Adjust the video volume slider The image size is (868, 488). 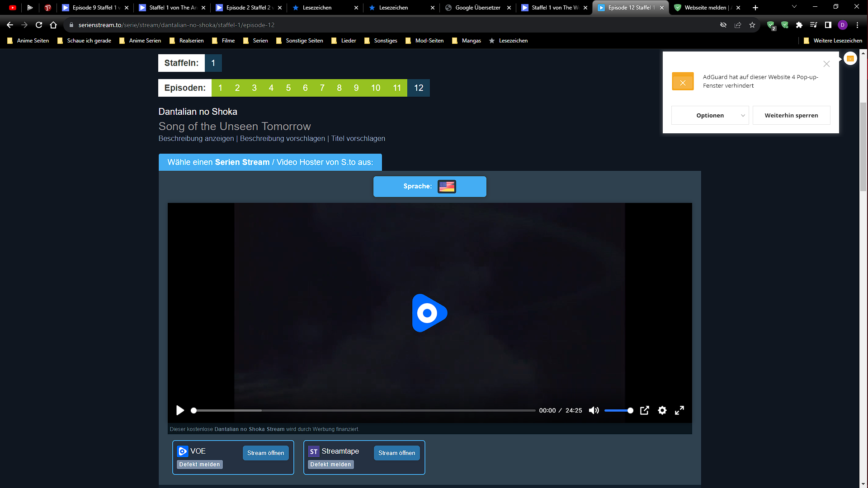click(x=618, y=410)
